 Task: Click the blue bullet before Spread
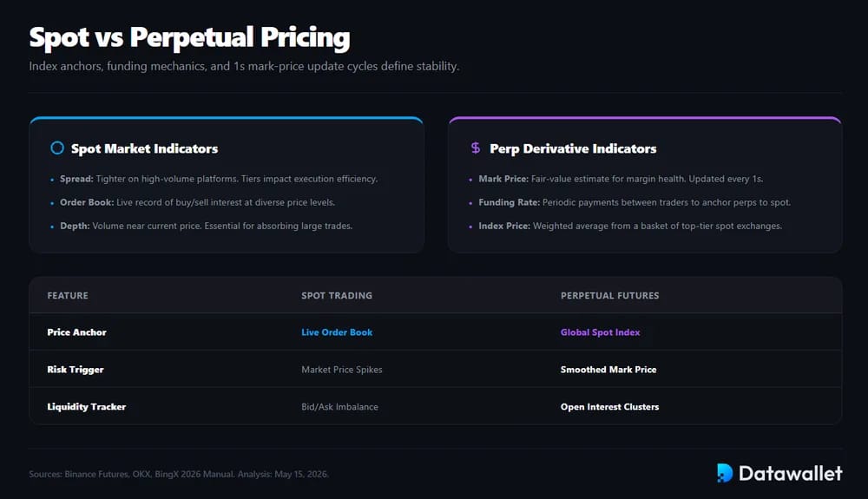click(x=52, y=180)
